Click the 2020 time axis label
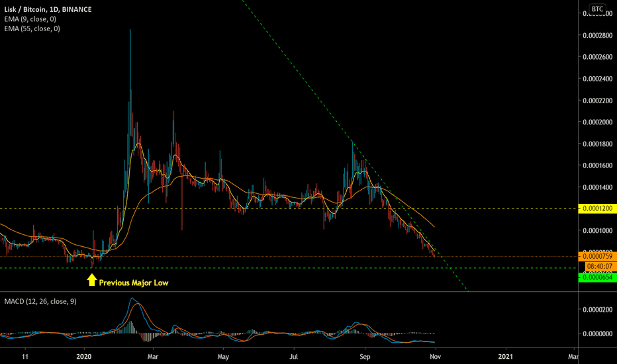This screenshot has height=364, width=617. click(x=84, y=357)
